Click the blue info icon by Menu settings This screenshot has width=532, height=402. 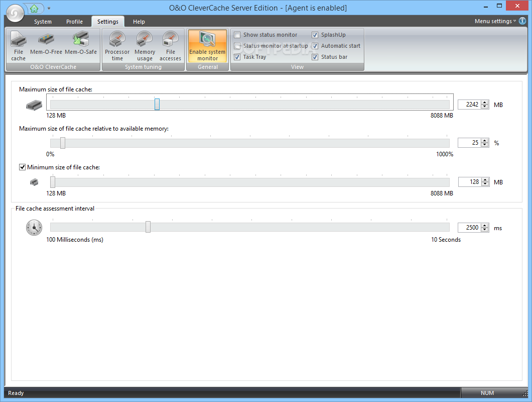[522, 21]
